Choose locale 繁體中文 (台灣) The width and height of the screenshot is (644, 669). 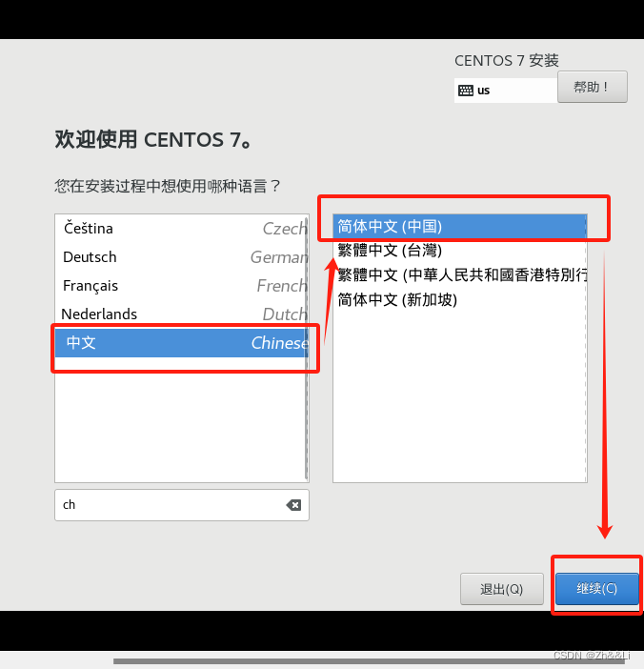click(x=459, y=251)
